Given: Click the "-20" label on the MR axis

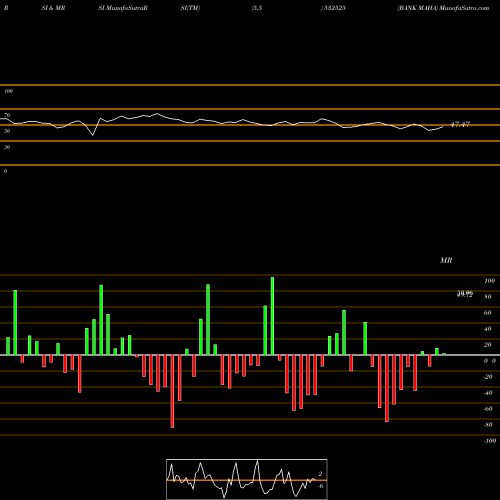Looking at the screenshot, I should coord(488,377).
